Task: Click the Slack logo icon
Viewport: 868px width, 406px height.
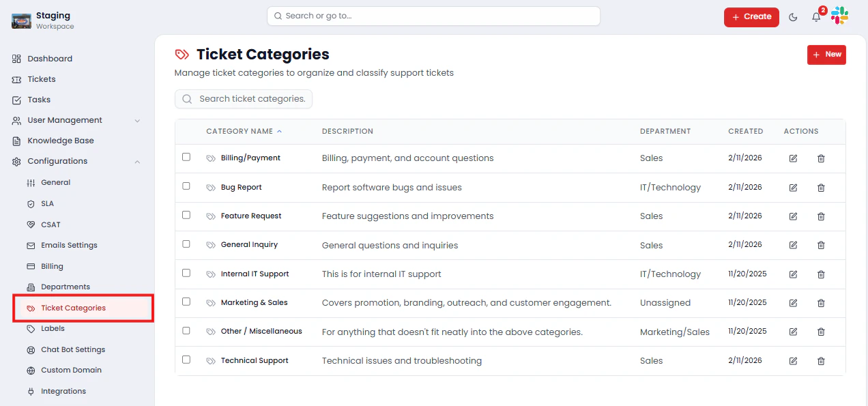Action: pos(839,16)
